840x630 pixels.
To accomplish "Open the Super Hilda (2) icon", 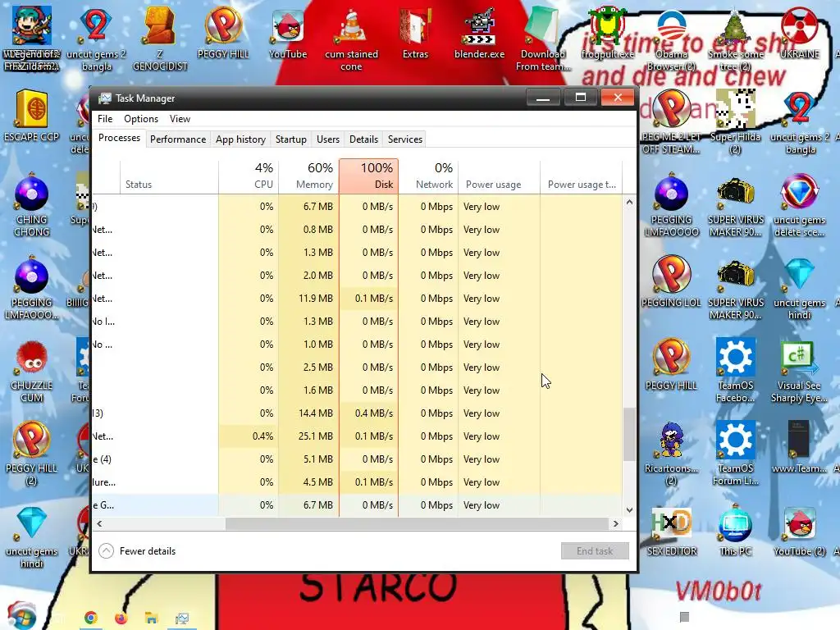I will pyautogui.click(x=736, y=123).
